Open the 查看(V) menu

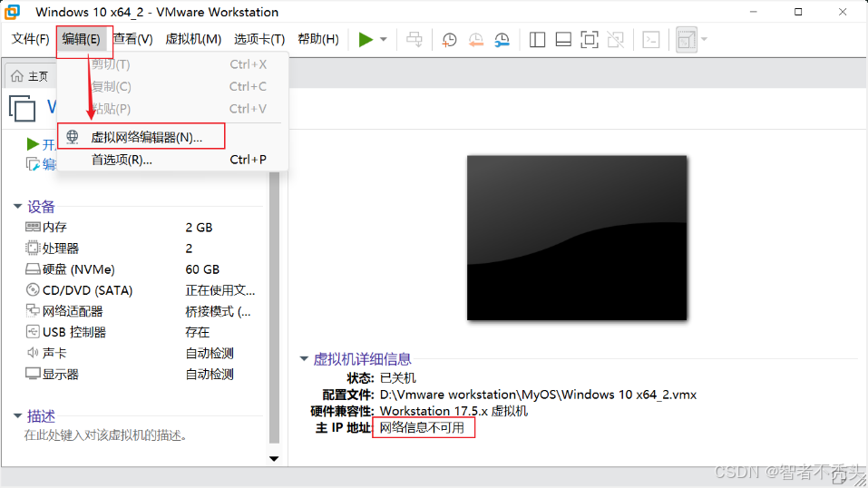(132, 39)
